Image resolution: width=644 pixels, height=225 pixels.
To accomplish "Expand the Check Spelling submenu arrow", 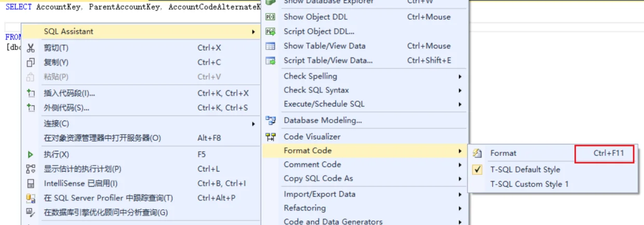I will (x=460, y=77).
